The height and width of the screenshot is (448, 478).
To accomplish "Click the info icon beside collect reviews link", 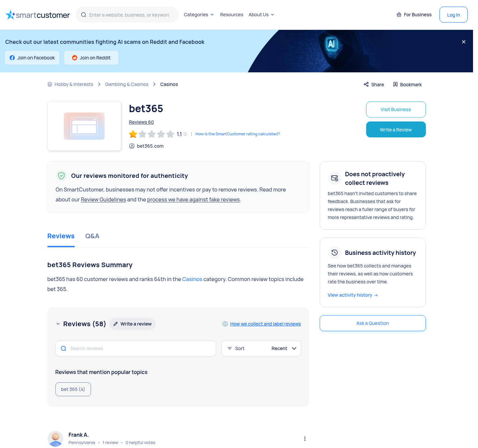I will 225,324.
